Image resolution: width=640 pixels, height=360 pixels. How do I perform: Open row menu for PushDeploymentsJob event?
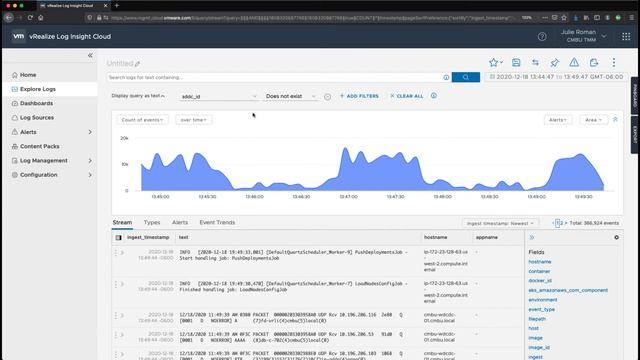coord(116,253)
